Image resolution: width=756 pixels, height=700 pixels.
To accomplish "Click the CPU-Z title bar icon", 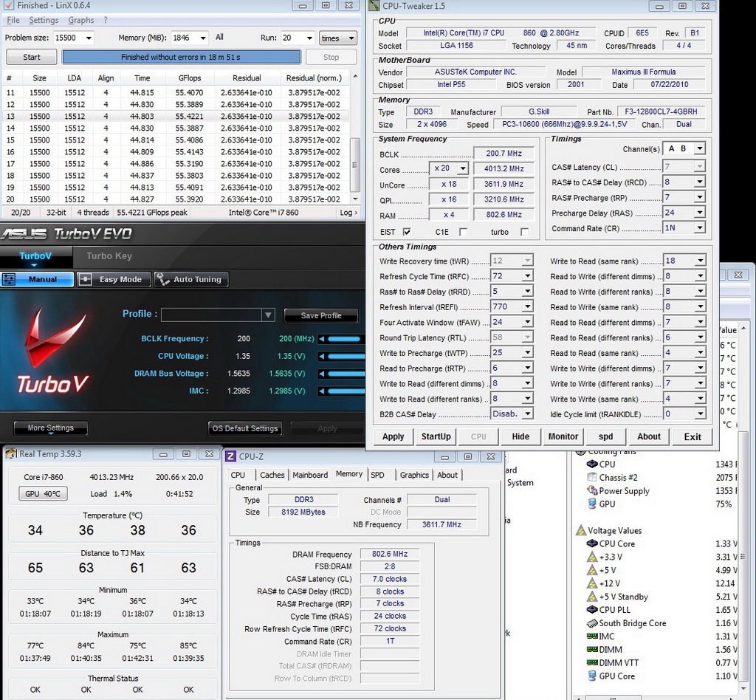I will (x=231, y=456).
